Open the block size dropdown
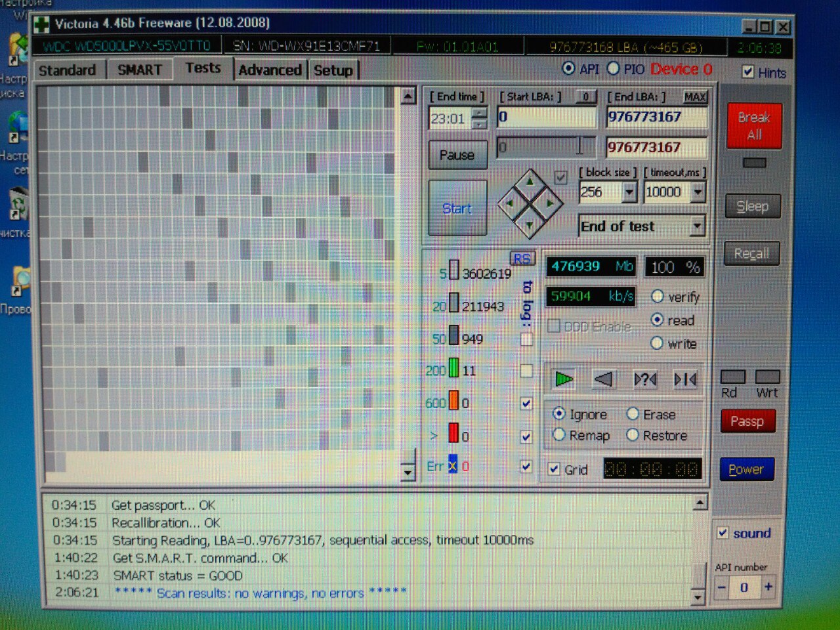 (630, 192)
